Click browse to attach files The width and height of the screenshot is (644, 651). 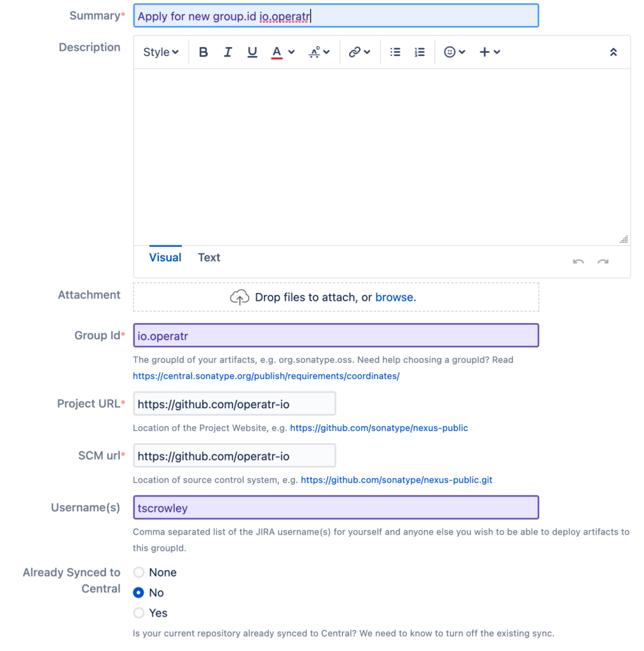[395, 297]
